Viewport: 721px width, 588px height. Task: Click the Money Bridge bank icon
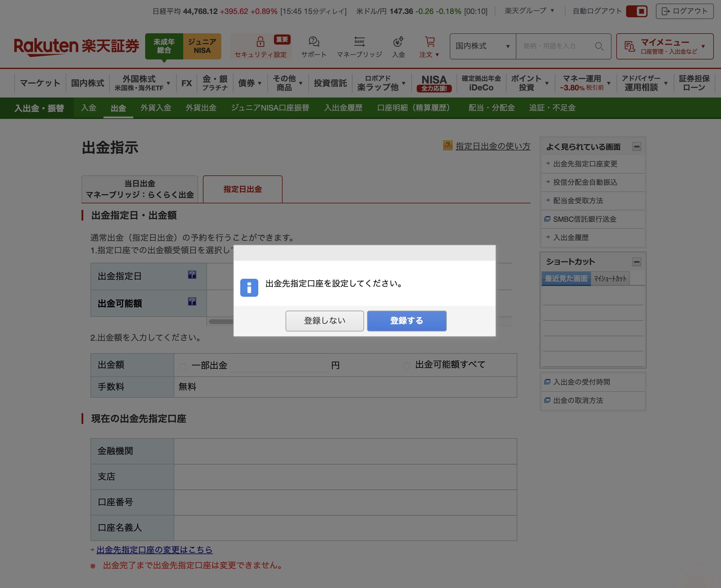pyautogui.click(x=359, y=42)
